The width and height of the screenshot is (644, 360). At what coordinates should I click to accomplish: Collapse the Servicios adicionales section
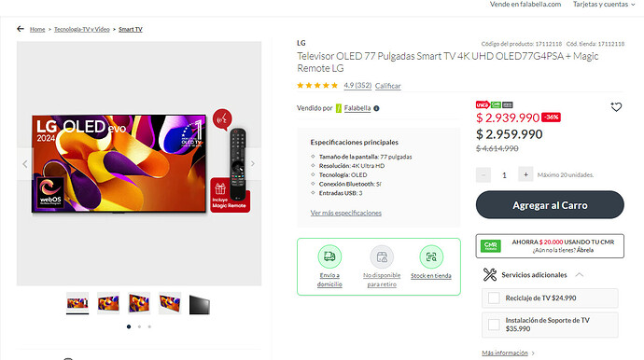tap(579, 274)
